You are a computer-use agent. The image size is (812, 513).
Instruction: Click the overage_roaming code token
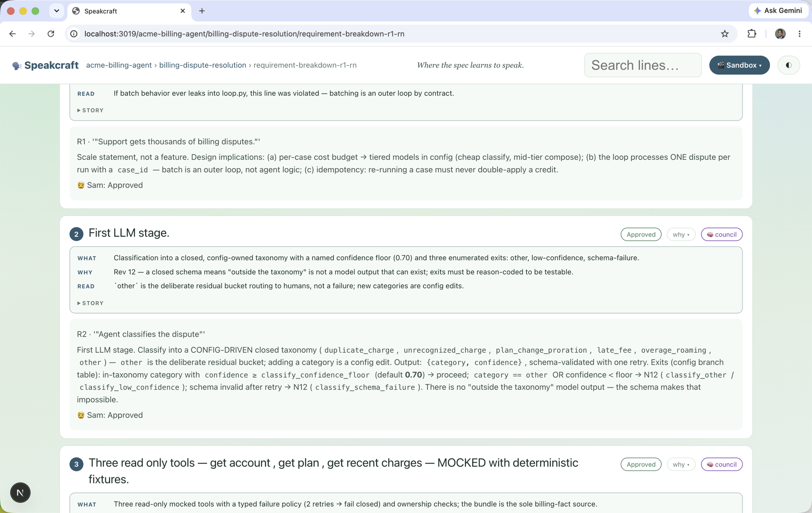pyautogui.click(x=674, y=351)
